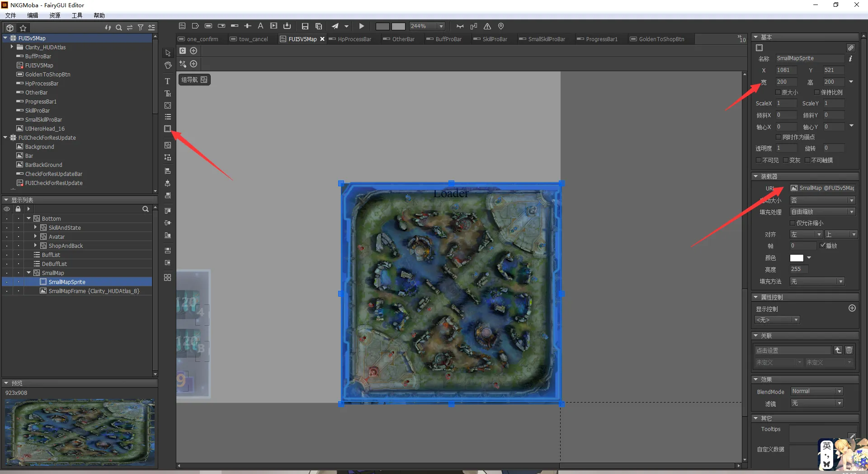This screenshot has height=474, width=868.
Task: Click the 组导航 group navigation button
Action: pyautogui.click(x=194, y=80)
